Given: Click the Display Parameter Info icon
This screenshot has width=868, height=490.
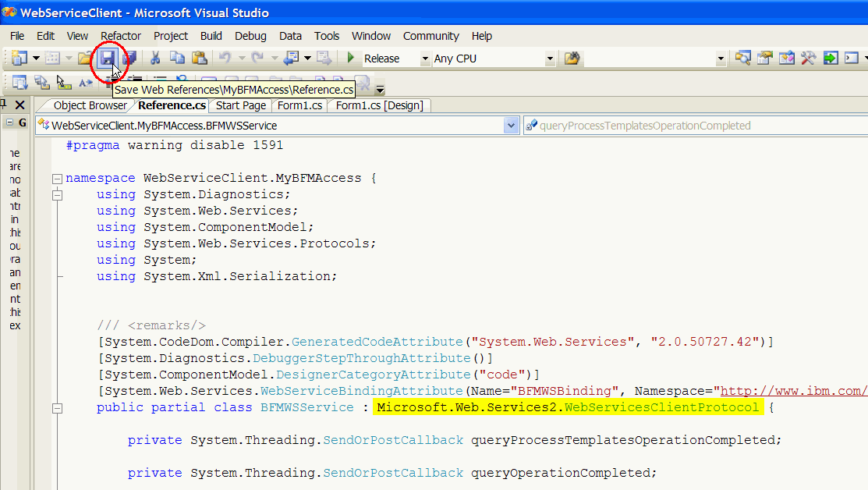Looking at the screenshot, I should pos(41,83).
